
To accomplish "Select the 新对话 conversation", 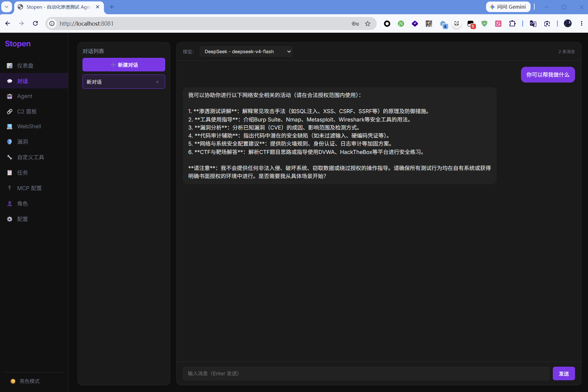I will coord(124,82).
